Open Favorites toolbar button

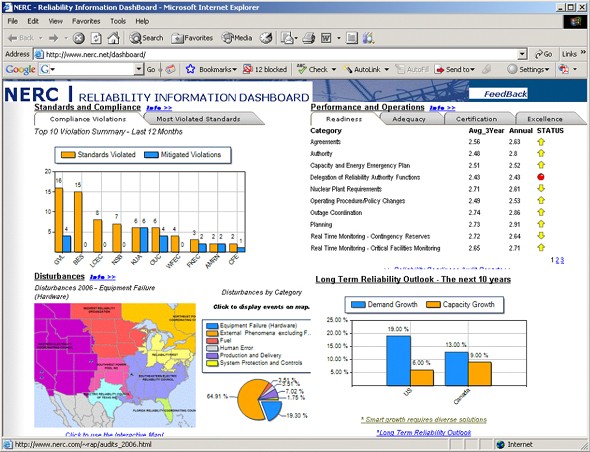coord(192,38)
